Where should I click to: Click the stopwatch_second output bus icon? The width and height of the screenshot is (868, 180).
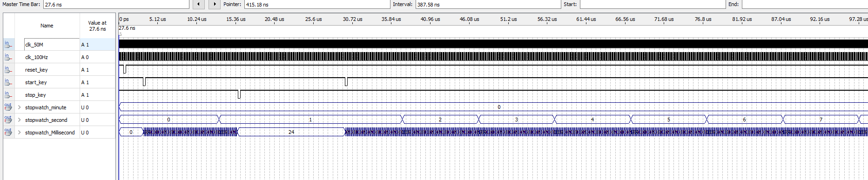[8, 120]
